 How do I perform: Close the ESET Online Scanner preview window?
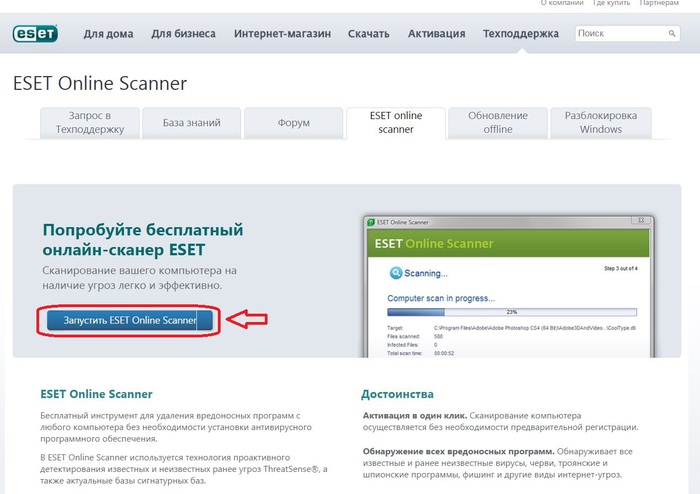tap(641, 220)
